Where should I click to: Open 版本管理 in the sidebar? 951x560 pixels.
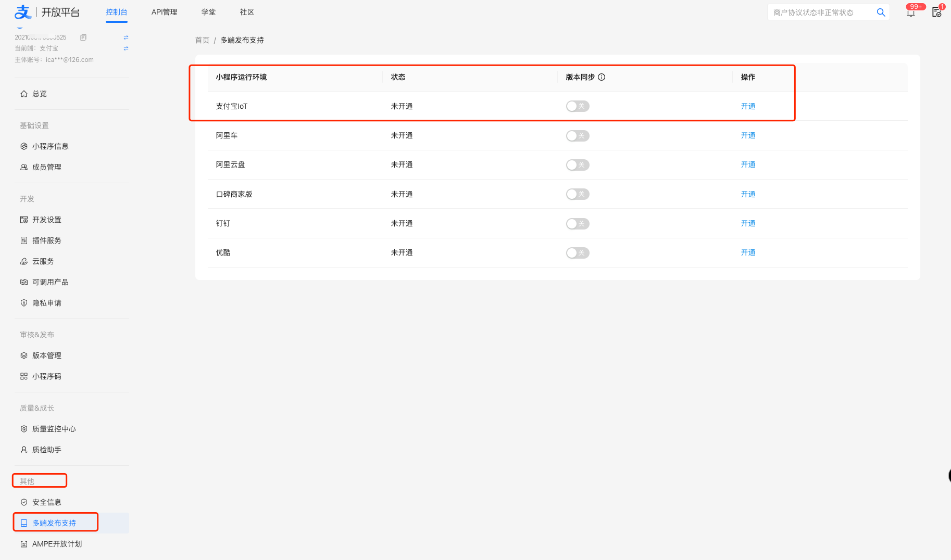point(47,355)
